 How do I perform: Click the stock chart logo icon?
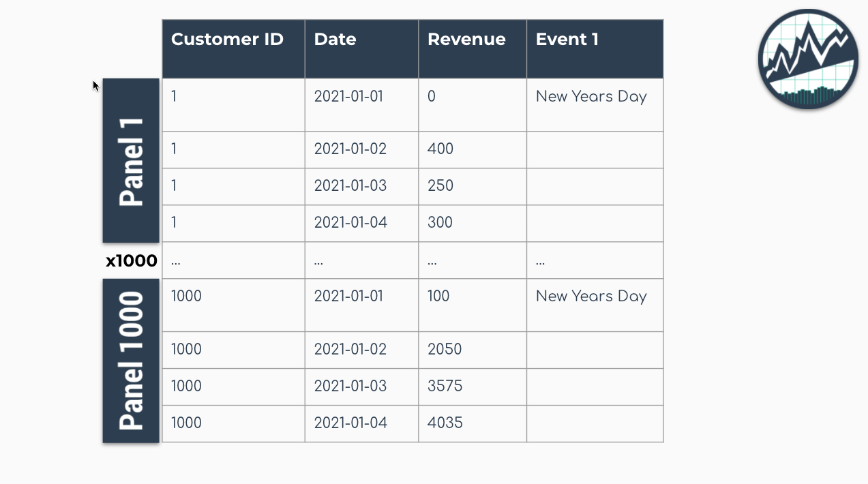(808, 59)
